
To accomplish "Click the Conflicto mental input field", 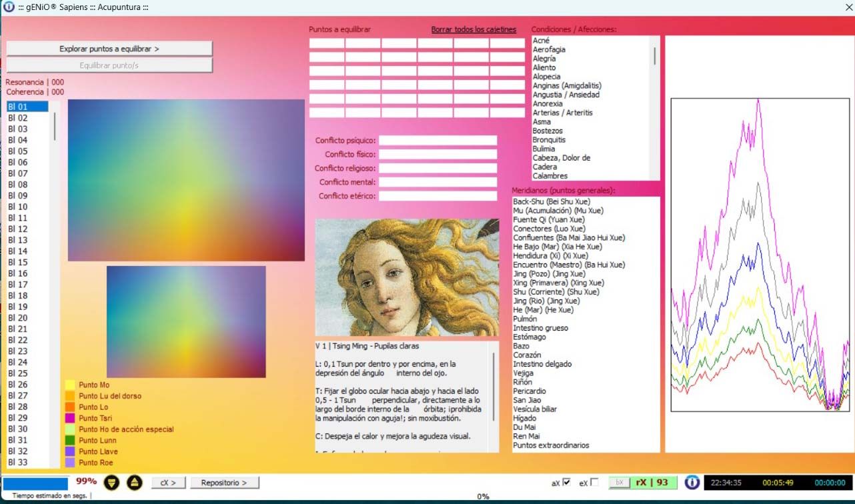I will 438,182.
